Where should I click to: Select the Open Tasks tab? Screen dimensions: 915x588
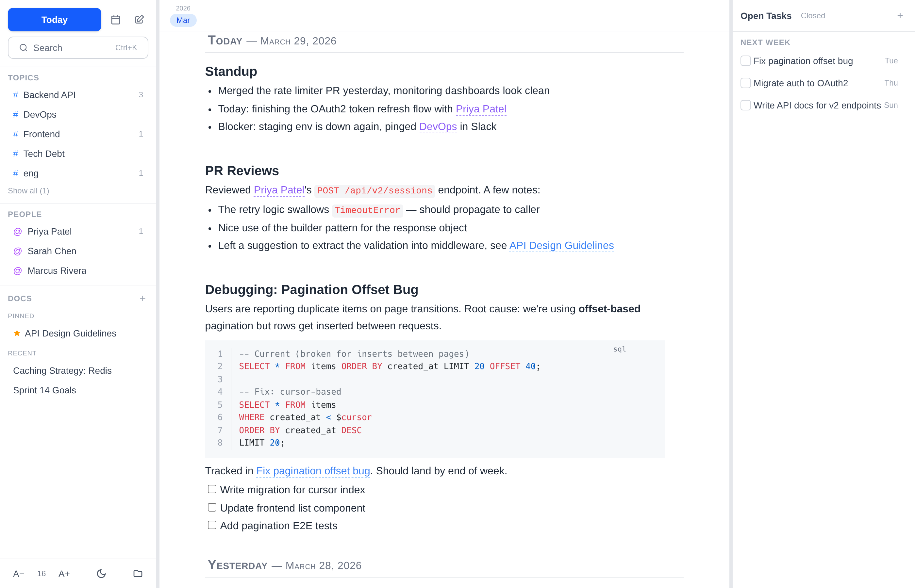coord(765,16)
